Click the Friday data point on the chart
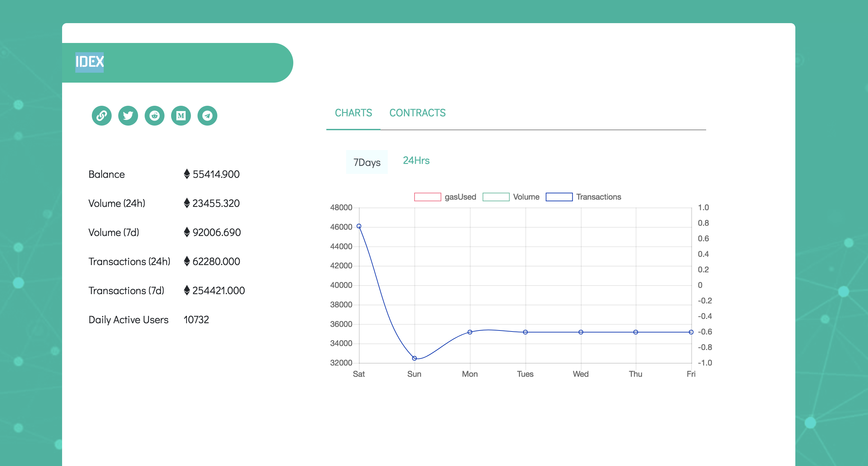The width and height of the screenshot is (868, 466). click(691, 332)
